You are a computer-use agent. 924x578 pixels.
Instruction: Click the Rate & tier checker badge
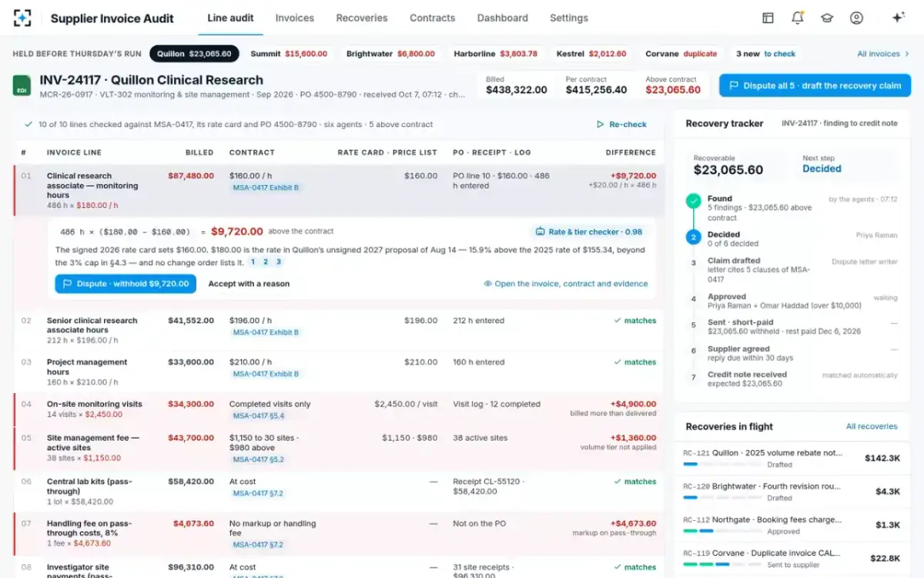(589, 231)
